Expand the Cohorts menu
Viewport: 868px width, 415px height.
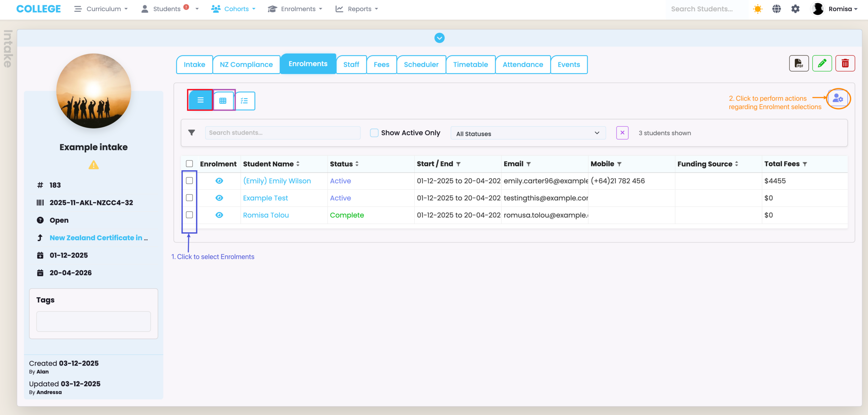tap(233, 9)
